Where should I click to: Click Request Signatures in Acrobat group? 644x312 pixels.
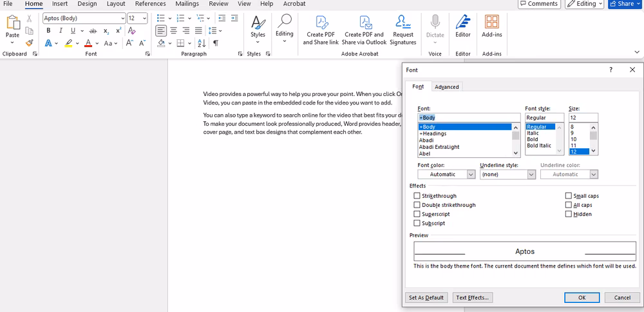[x=403, y=30]
